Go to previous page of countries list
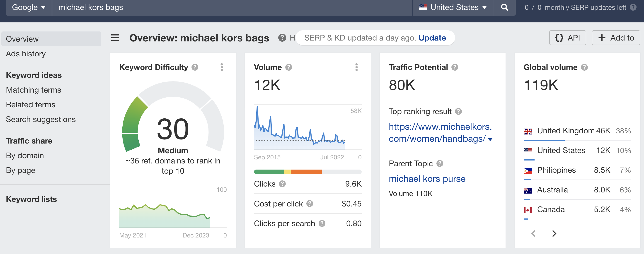 click(533, 234)
